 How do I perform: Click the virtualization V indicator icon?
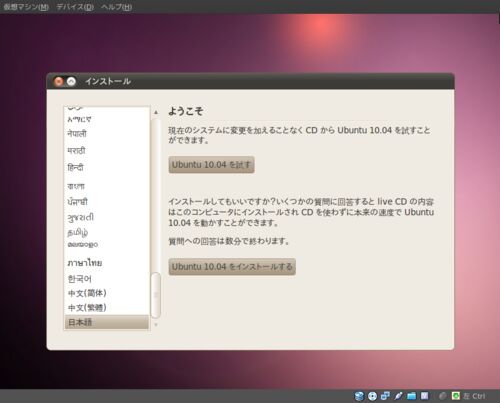point(424,396)
